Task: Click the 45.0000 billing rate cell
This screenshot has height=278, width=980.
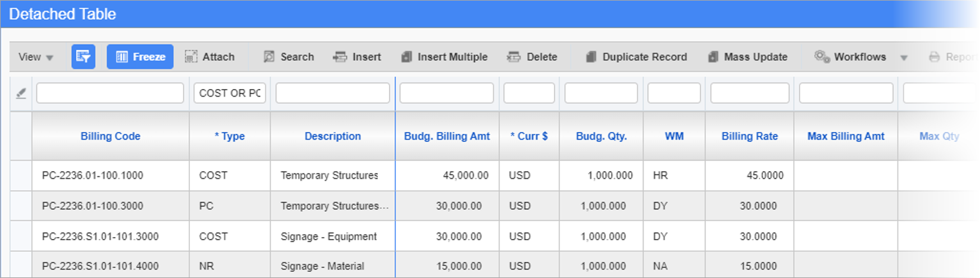Action: (x=750, y=176)
